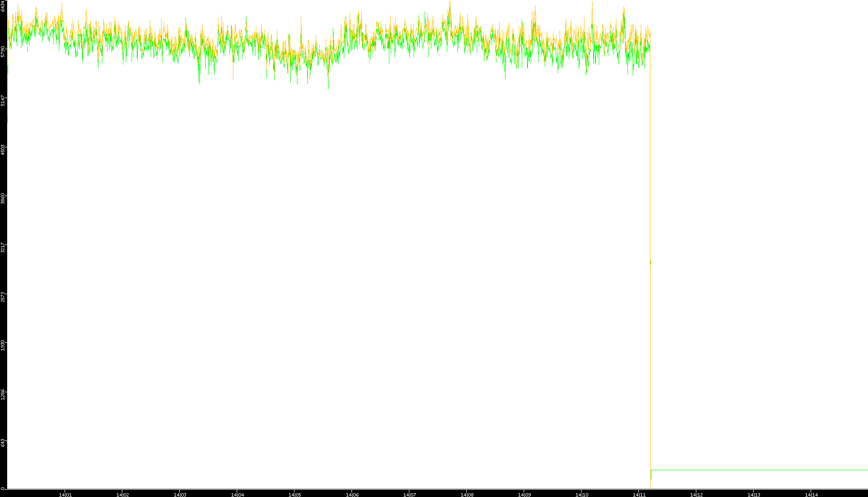Click the 14:09 time axis label
868x497 pixels.
(x=524, y=494)
